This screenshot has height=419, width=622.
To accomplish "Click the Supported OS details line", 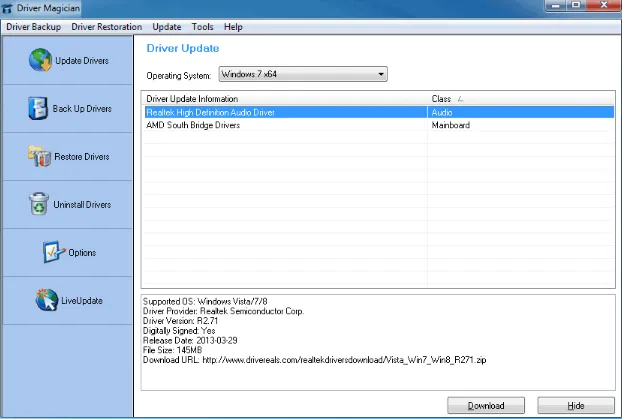I will coord(205,301).
